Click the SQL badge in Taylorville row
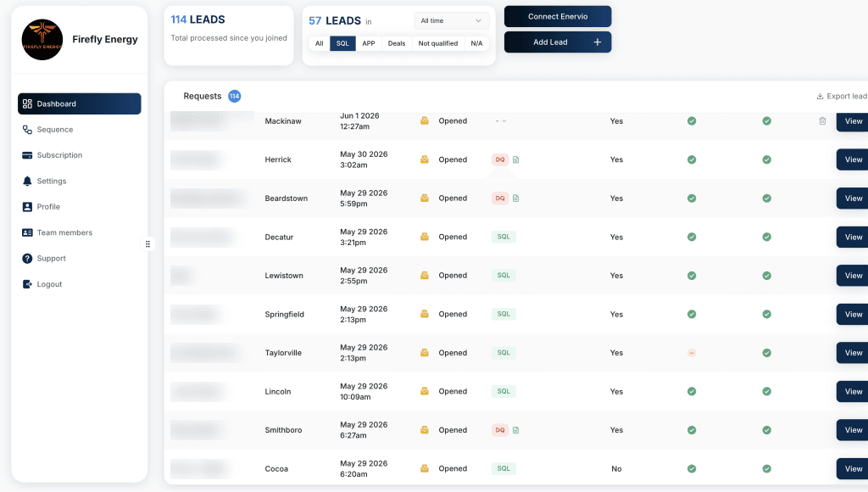Image resolution: width=868 pixels, height=492 pixels. tap(504, 353)
